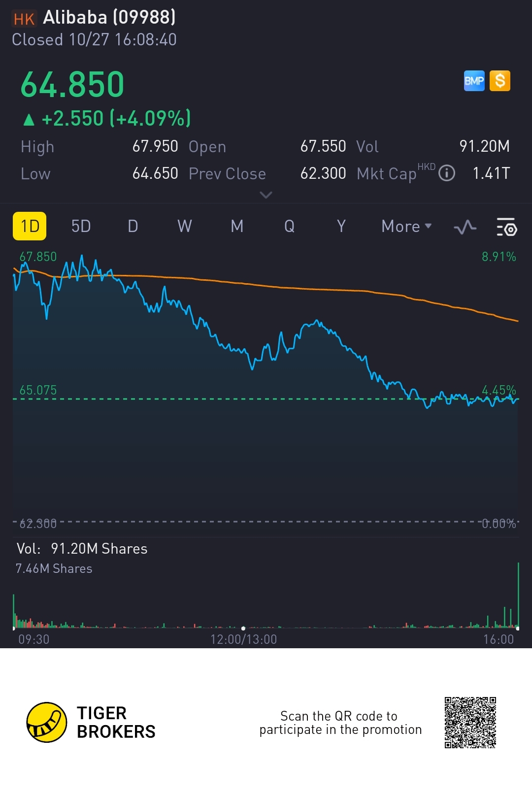Switch to the 5D chart tab
Screen dimensions: 532x797
[x=81, y=227]
